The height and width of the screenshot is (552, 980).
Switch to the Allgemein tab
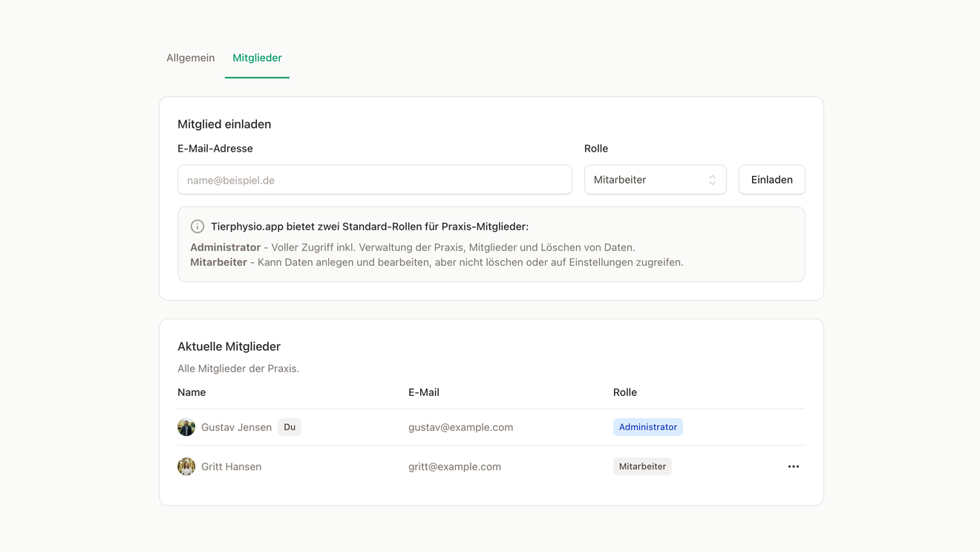[190, 58]
